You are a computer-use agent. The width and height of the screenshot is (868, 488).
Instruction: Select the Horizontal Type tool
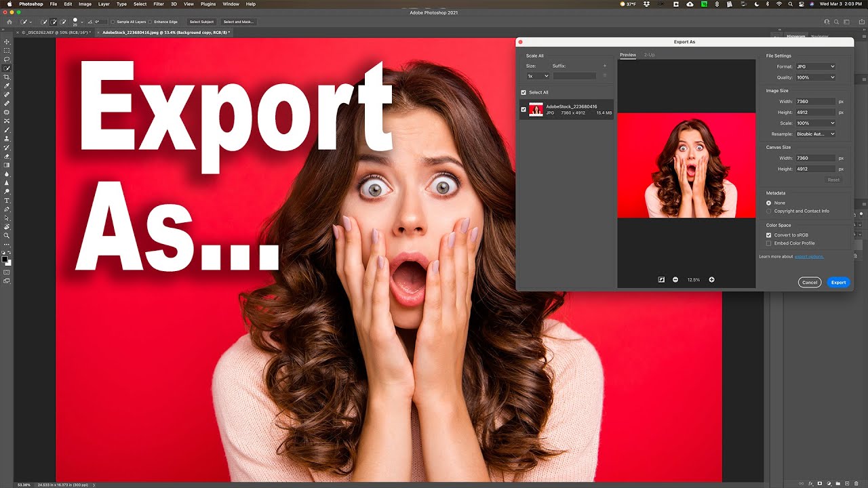coord(7,201)
